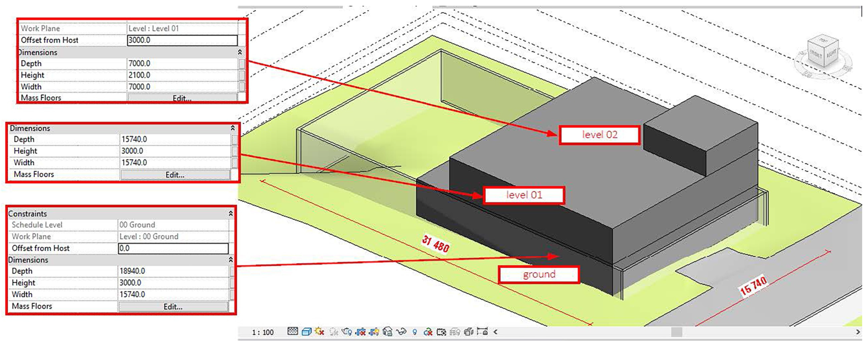Image resolution: width=868 pixels, height=347 pixels.
Task: Click the Crop View icon
Action: pyautogui.click(x=361, y=332)
